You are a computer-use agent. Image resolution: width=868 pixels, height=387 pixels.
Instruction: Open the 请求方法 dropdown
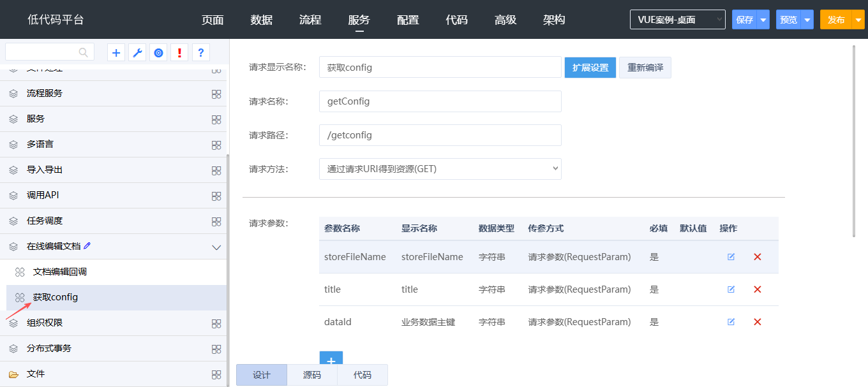[440, 169]
